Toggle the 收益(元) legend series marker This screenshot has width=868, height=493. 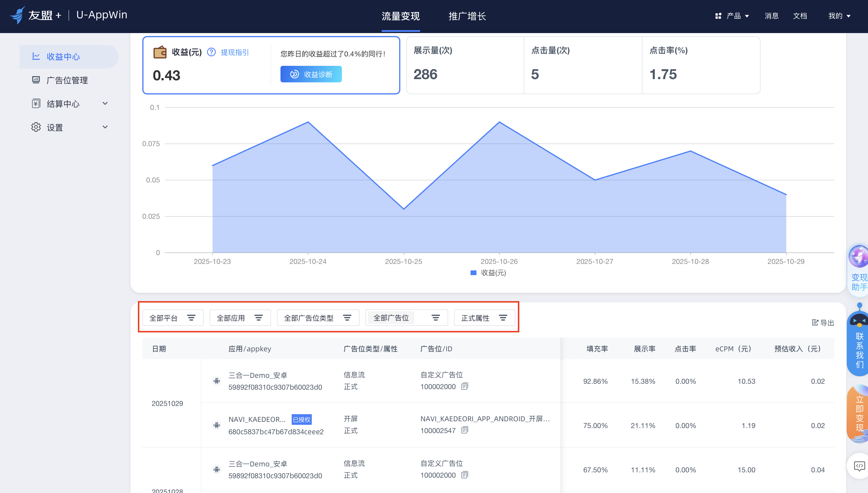[474, 273]
